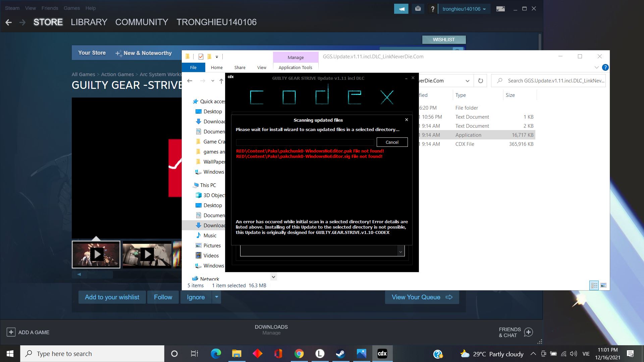Refresh the folder using the refresh icon

coord(480,80)
